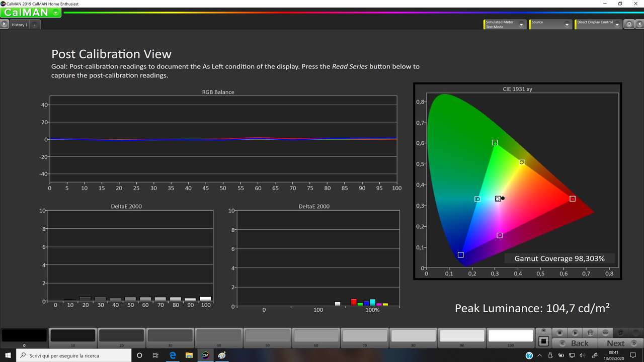Click the battery power tray icon
This screenshot has height=362, width=644.
pos(561,355)
